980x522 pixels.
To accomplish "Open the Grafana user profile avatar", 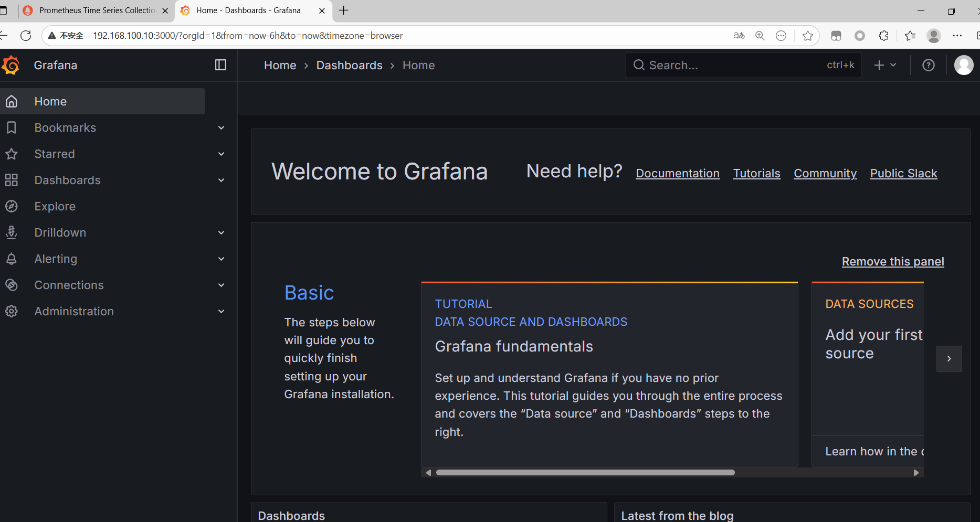I will tap(964, 65).
